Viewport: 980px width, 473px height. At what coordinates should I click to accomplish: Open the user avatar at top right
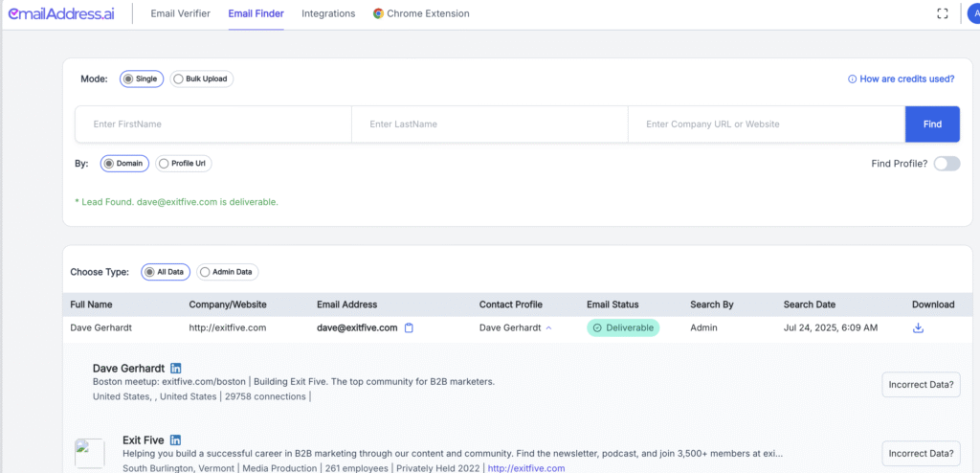pos(973,13)
